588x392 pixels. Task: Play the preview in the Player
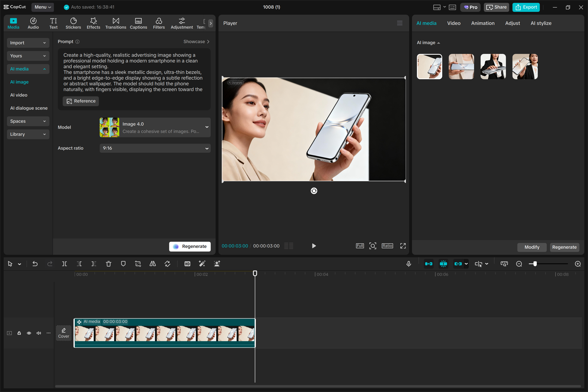314,246
